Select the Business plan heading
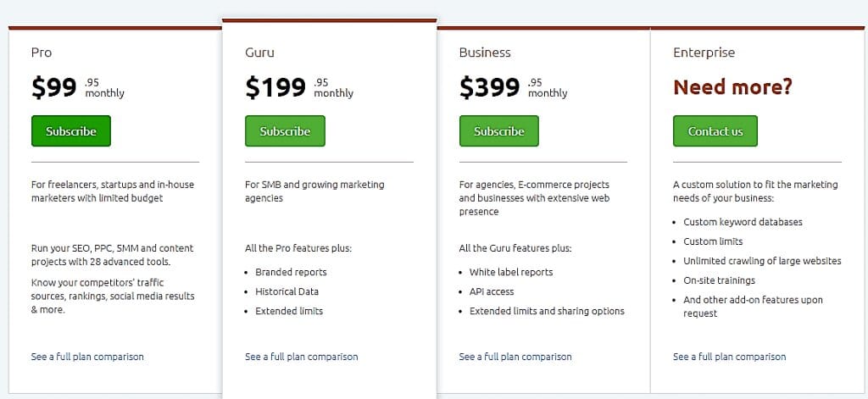This screenshot has width=868, height=399. pyautogui.click(x=485, y=53)
